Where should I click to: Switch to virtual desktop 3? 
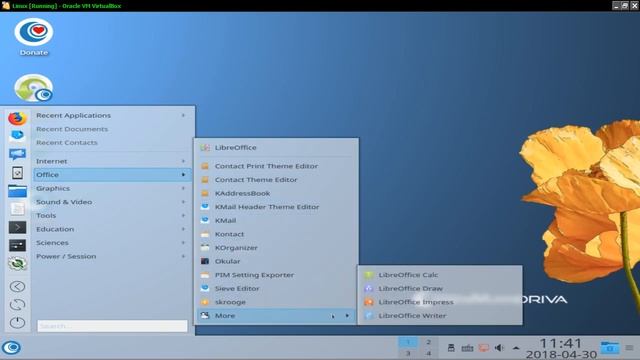pos(408,353)
